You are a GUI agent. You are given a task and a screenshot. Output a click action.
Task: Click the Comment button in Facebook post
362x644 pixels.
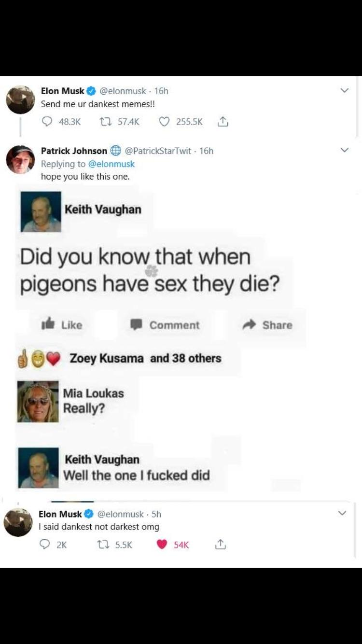165,325
